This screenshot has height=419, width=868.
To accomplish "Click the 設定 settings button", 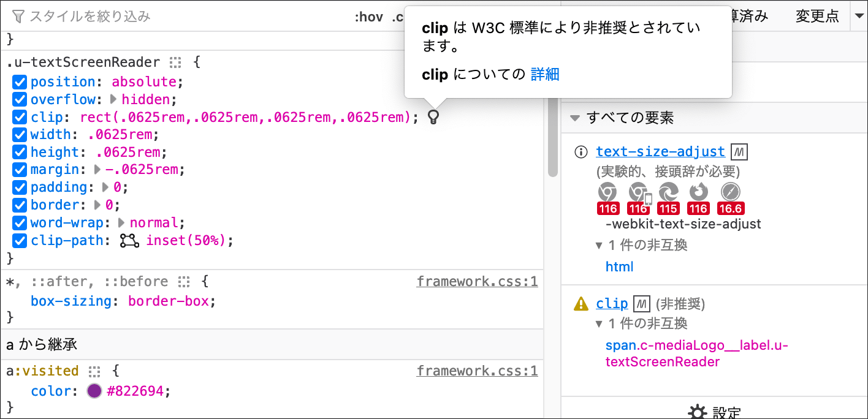I will coord(715,412).
